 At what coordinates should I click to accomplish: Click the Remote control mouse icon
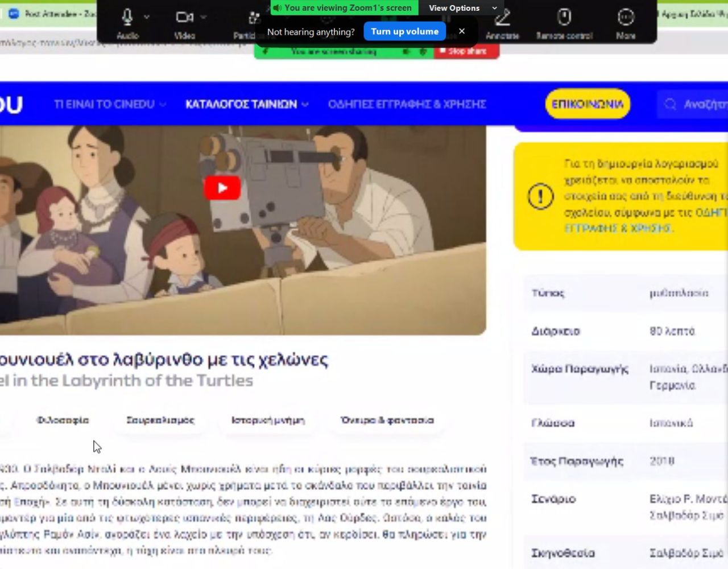(x=564, y=17)
